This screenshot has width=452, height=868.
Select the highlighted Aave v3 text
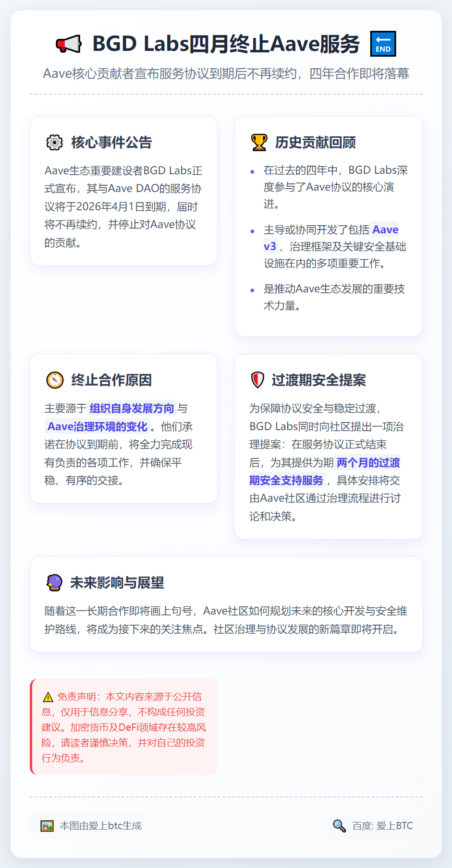(331, 238)
